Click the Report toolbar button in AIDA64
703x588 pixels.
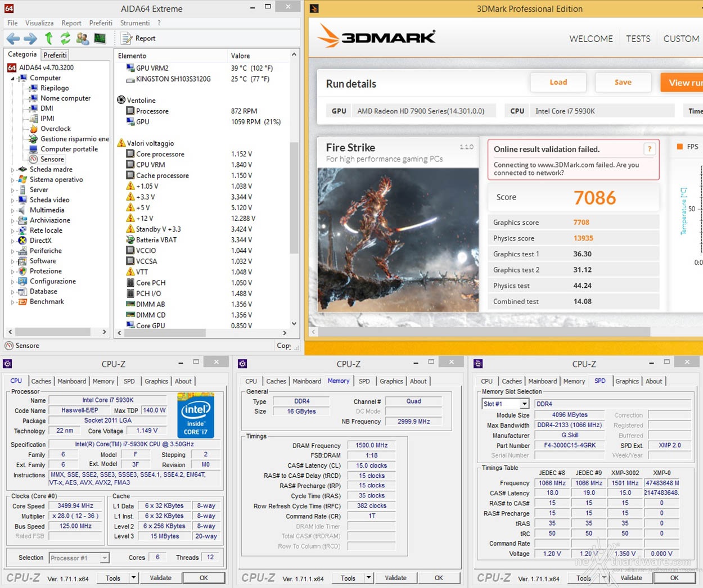point(139,38)
